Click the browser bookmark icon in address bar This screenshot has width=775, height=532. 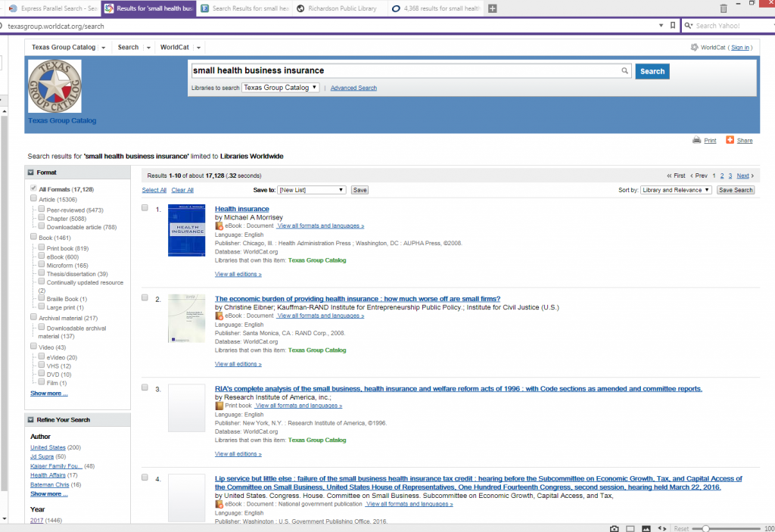click(673, 25)
